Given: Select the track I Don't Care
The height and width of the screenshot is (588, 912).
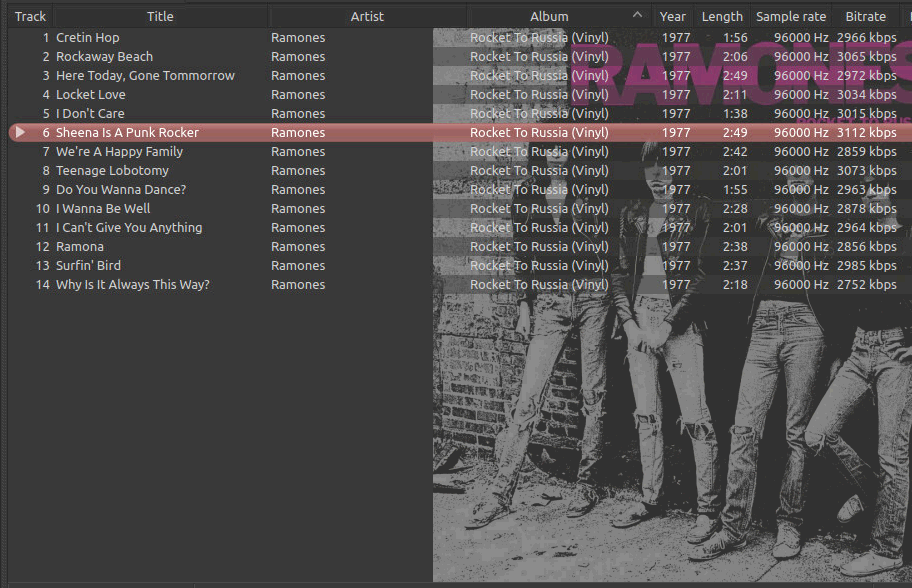Looking at the screenshot, I should tap(90, 114).
